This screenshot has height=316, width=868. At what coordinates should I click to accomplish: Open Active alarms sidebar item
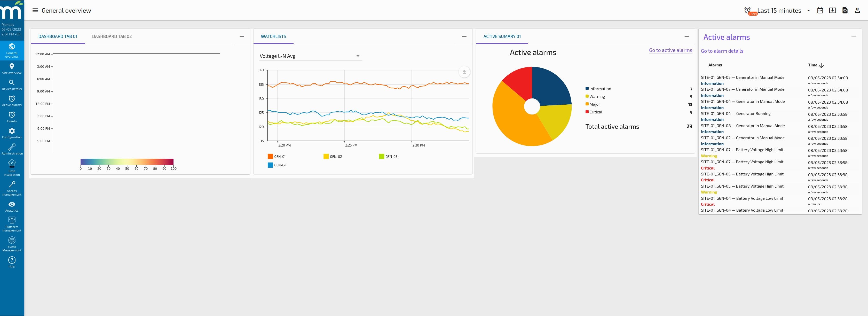12,101
